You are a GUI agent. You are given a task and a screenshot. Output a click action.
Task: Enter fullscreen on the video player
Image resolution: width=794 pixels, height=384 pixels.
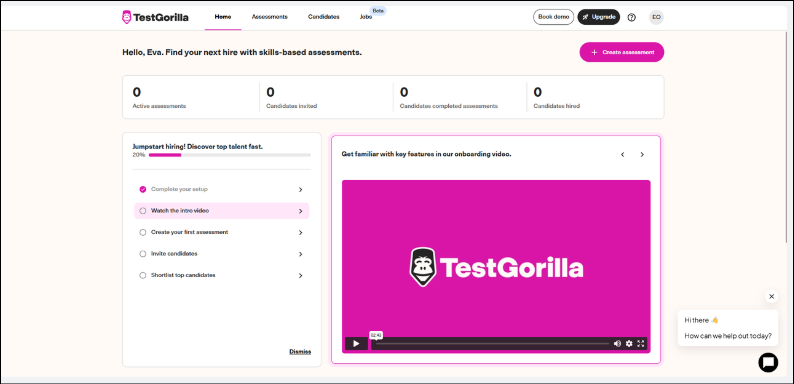(641, 343)
